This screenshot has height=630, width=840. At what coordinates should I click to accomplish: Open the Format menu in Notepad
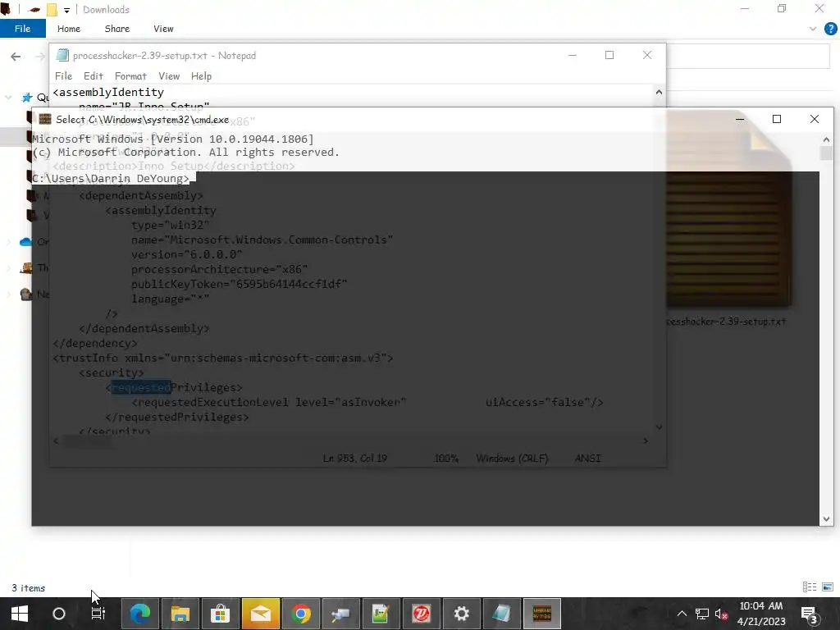130,76
